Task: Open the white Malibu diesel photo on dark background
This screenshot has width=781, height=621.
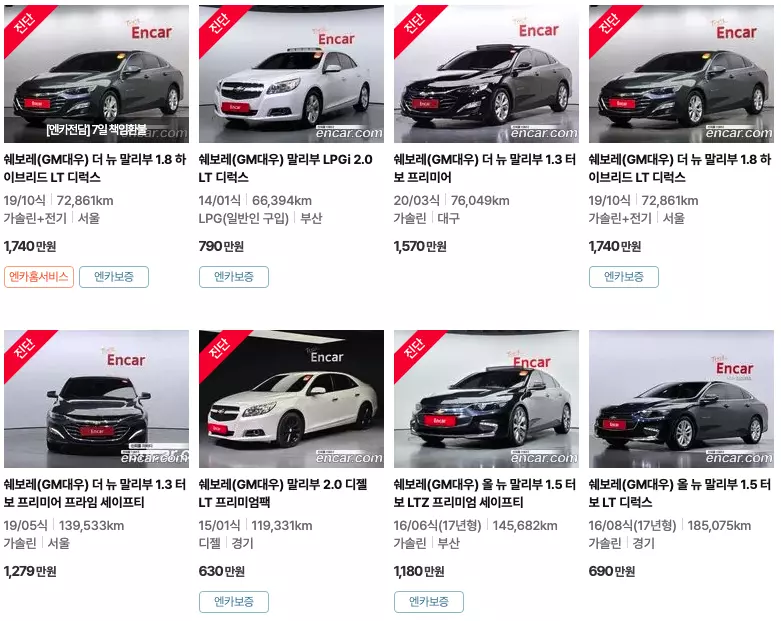Action: pos(291,399)
